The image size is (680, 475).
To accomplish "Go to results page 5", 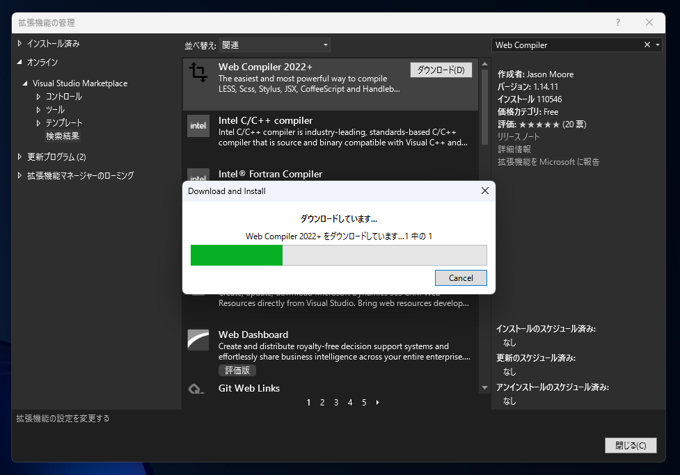I will pos(364,403).
